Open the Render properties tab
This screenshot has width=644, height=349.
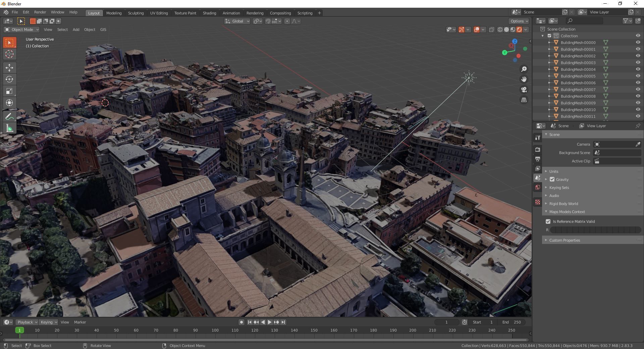[x=538, y=149]
